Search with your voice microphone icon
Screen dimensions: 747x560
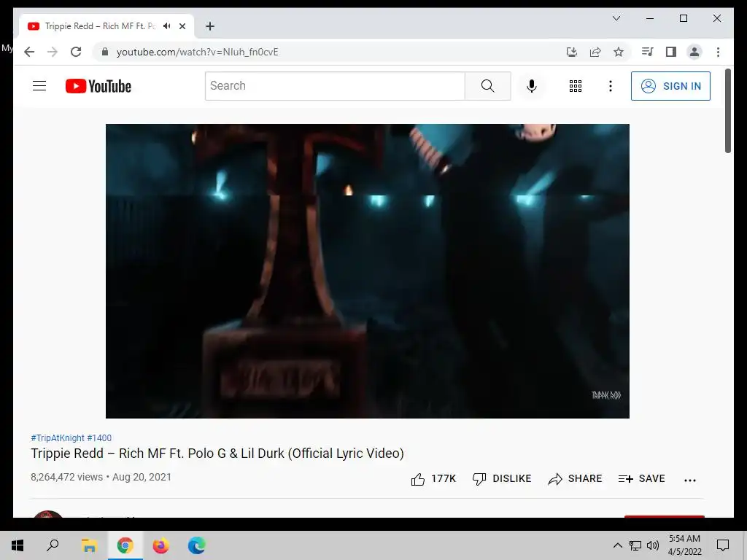click(532, 86)
